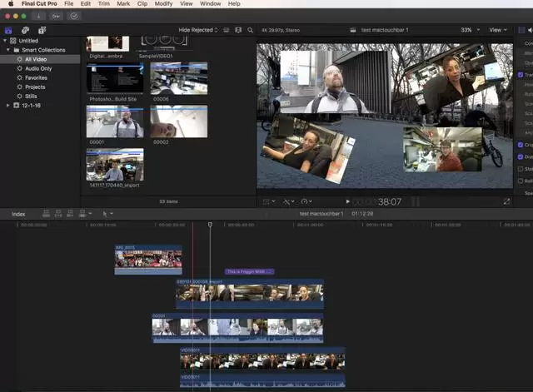Open the Hide Rejected filter dropdown
Viewport: 533px width, 392px height.
[197, 30]
